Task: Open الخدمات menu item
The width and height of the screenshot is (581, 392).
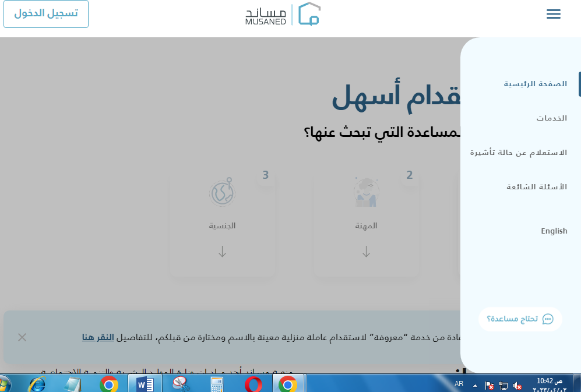Action: click(x=551, y=118)
